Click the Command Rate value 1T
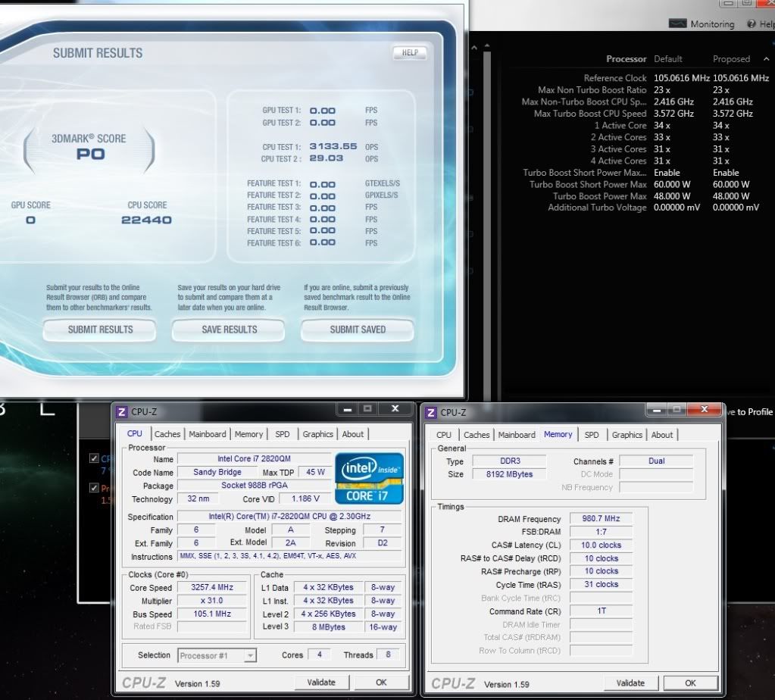 click(601, 611)
